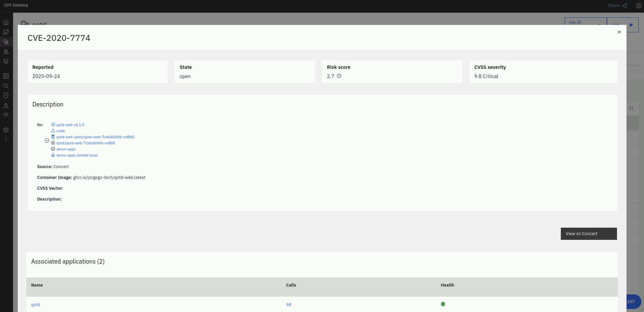Screen dimensions: 644x312
Task: Open the qotd application link
Action: [36, 305]
